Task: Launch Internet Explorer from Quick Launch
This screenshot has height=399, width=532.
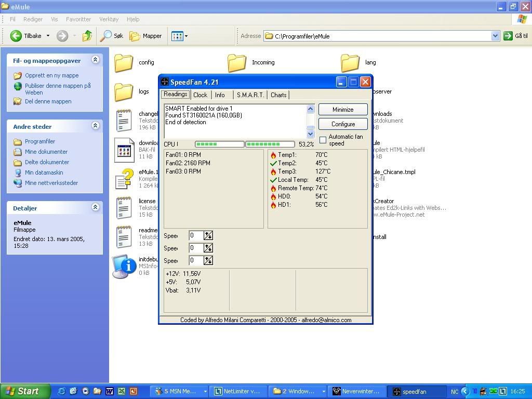Action: tap(62, 391)
